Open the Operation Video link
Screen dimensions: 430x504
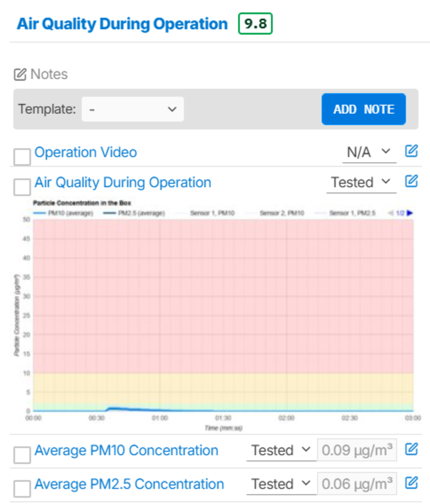[85, 153]
